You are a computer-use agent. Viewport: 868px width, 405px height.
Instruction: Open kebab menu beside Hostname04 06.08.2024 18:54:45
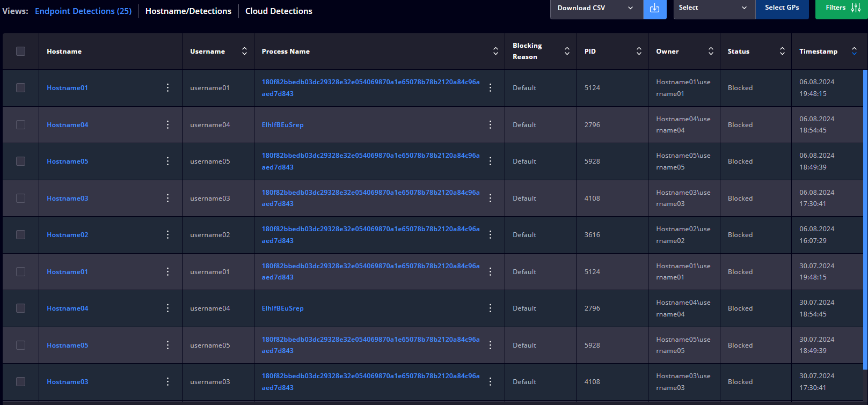pos(167,124)
